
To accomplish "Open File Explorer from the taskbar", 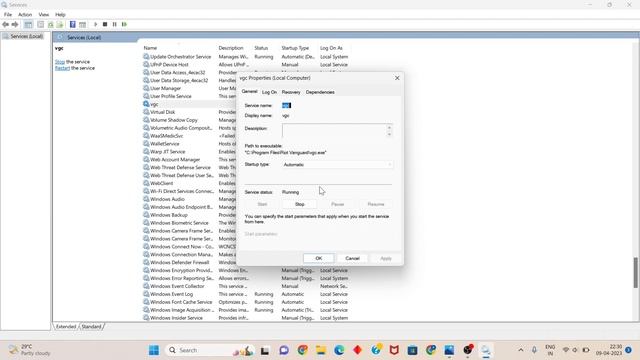I will (321, 350).
